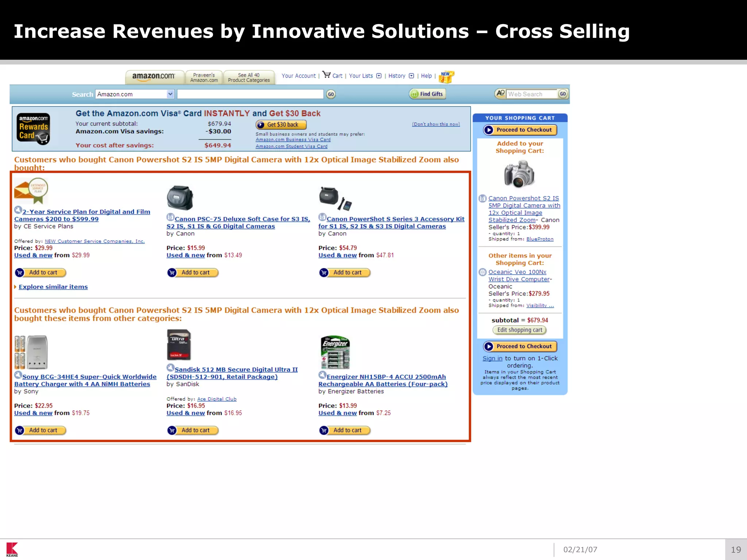Click the Extended Service Plan product image
The width and height of the screenshot is (747, 560).
(x=31, y=191)
